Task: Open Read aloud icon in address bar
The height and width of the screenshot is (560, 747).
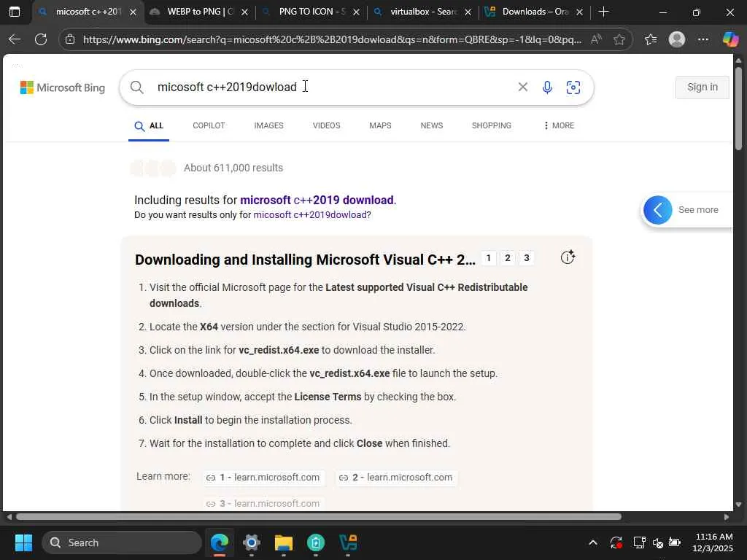Action: [596, 39]
